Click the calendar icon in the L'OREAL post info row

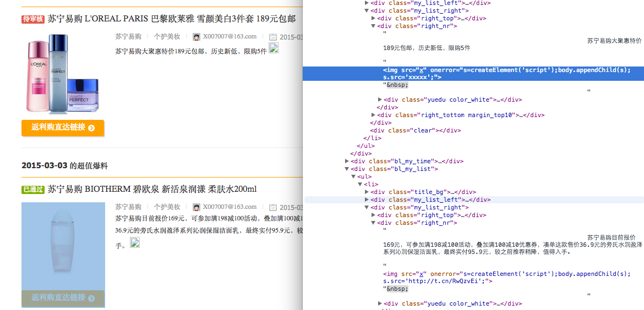coord(273,37)
